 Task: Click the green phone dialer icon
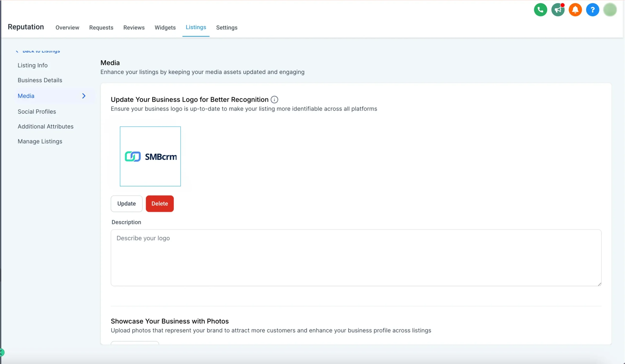click(541, 10)
